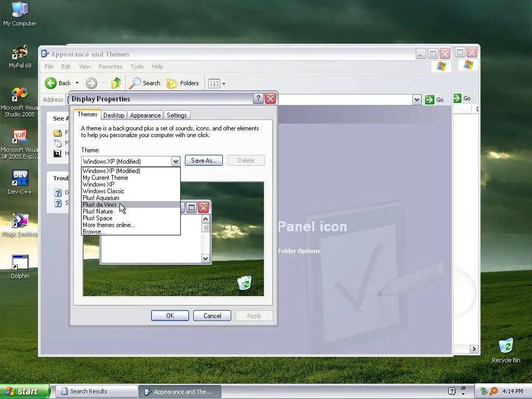
Task: Open the File menu
Action: click(49, 66)
